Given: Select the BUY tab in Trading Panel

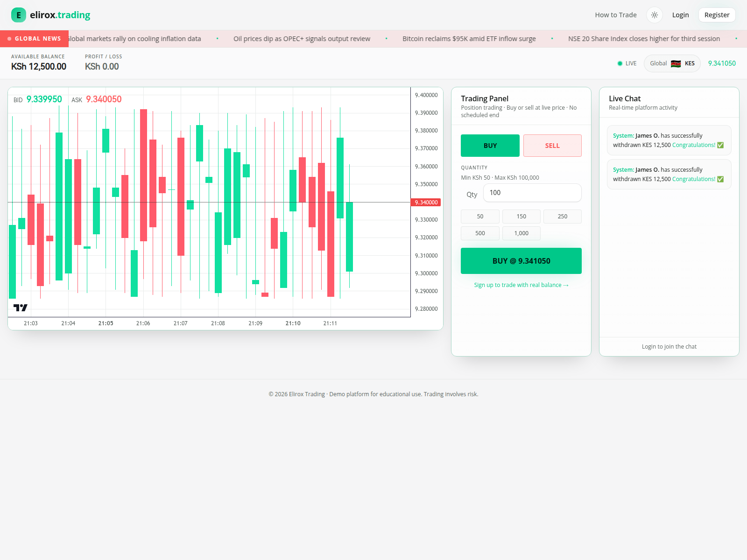Looking at the screenshot, I should coord(490,146).
